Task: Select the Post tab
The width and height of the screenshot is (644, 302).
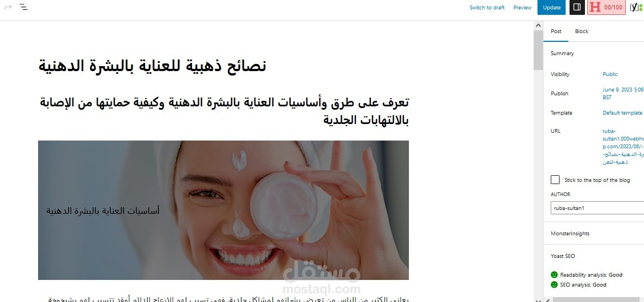Action: 556,31
